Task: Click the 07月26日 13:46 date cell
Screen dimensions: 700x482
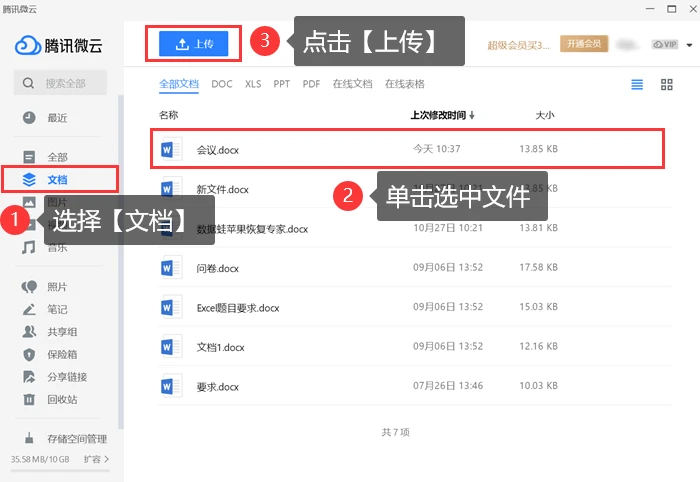Action: click(448, 385)
